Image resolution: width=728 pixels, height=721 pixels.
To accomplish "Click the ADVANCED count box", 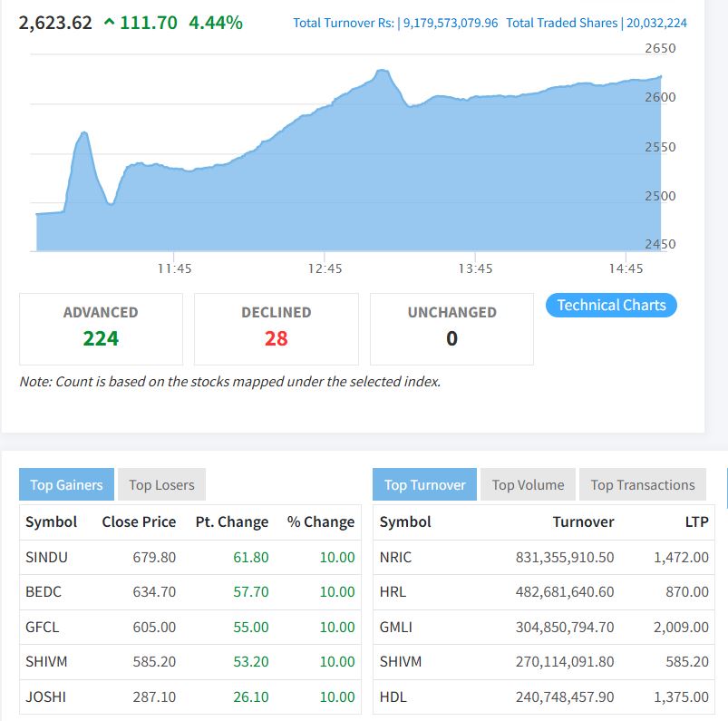I will [101, 328].
